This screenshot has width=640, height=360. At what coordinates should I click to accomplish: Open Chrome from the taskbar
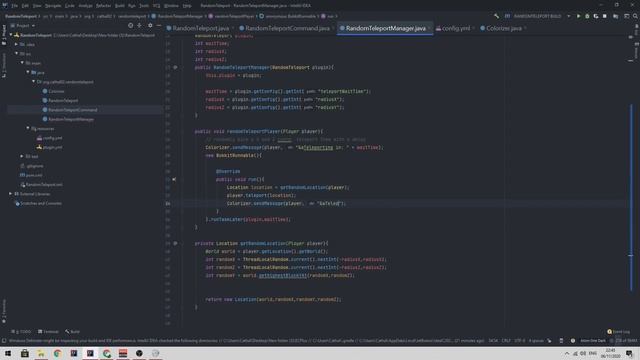pos(57,353)
